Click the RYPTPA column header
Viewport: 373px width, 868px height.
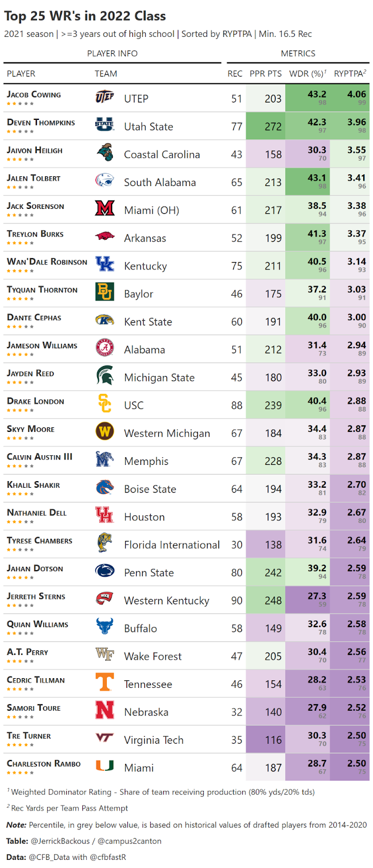(350, 74)
